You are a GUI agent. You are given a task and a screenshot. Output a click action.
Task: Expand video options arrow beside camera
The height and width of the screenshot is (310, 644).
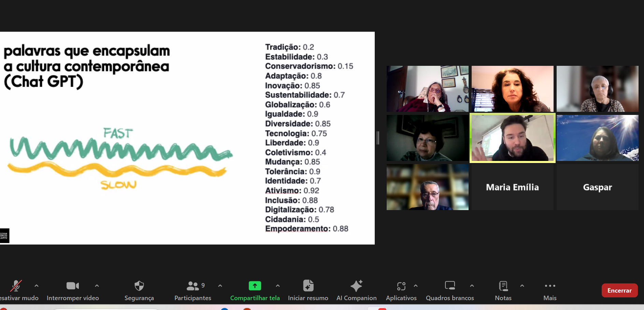pos(97,286)
